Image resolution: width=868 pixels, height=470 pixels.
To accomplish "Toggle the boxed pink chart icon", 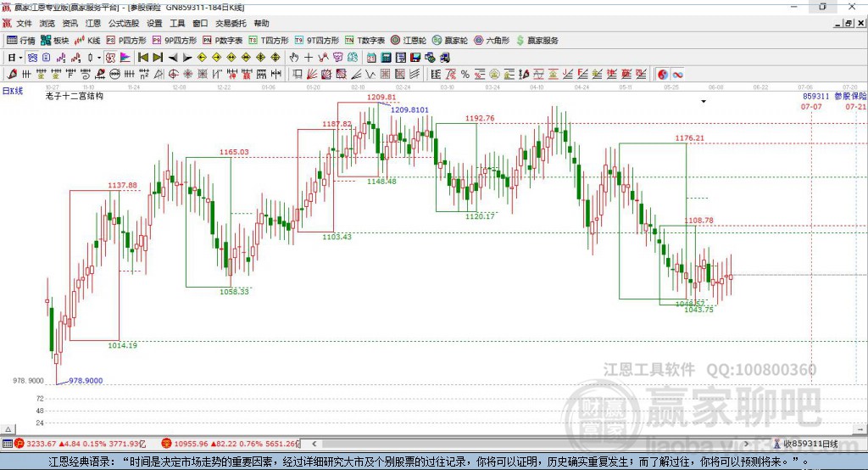I will click(x=111, y=58).
